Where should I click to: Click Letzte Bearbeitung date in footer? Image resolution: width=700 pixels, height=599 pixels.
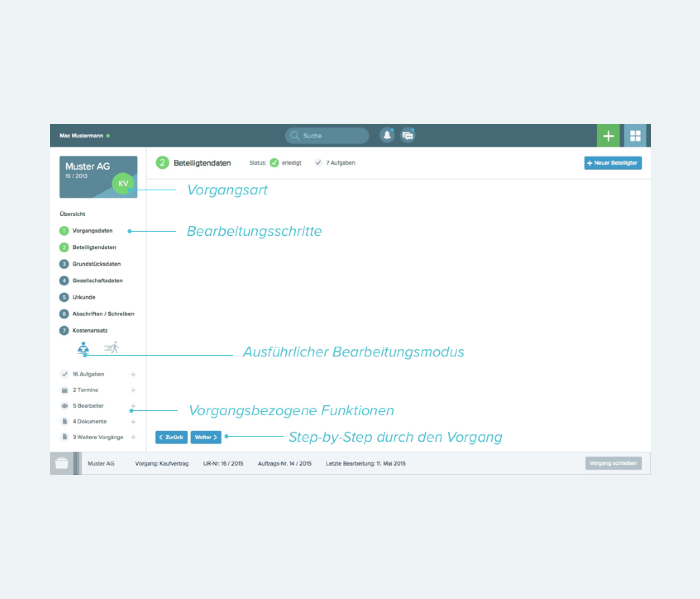tap(365, 463)
